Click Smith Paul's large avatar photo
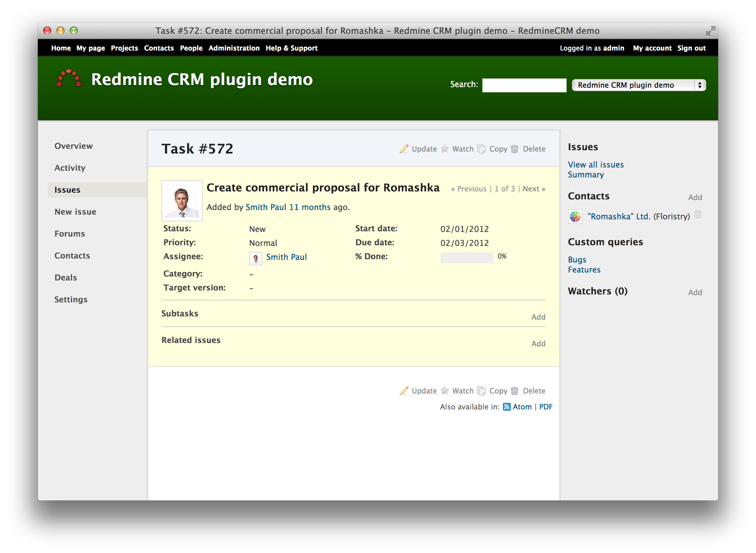The image size is (756, 553). click(182, 201)
